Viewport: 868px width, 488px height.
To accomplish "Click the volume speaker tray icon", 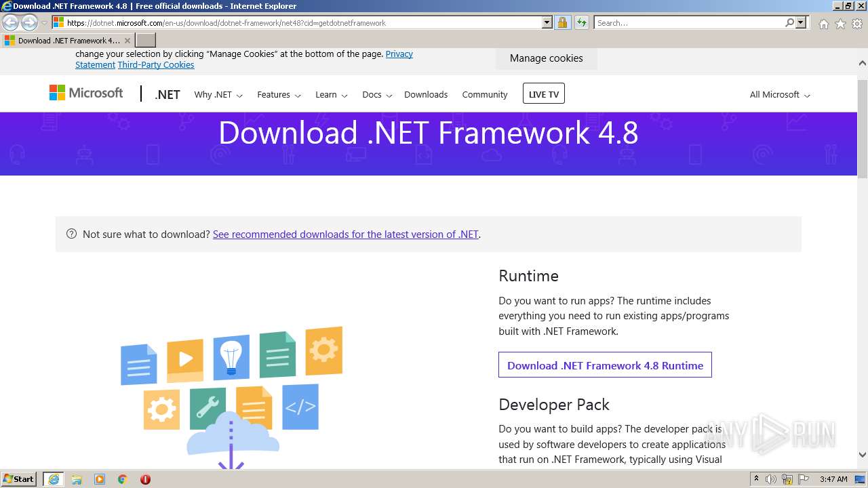I will (x=771, y=479).
